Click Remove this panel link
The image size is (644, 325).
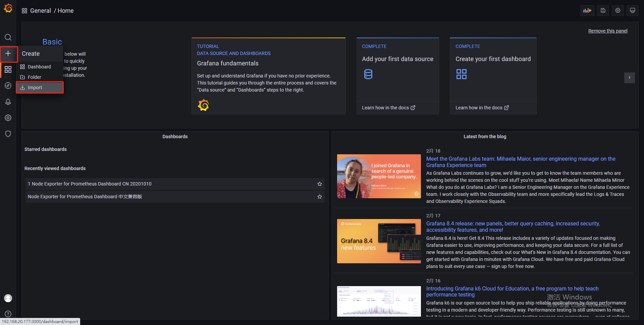[608, 31]
